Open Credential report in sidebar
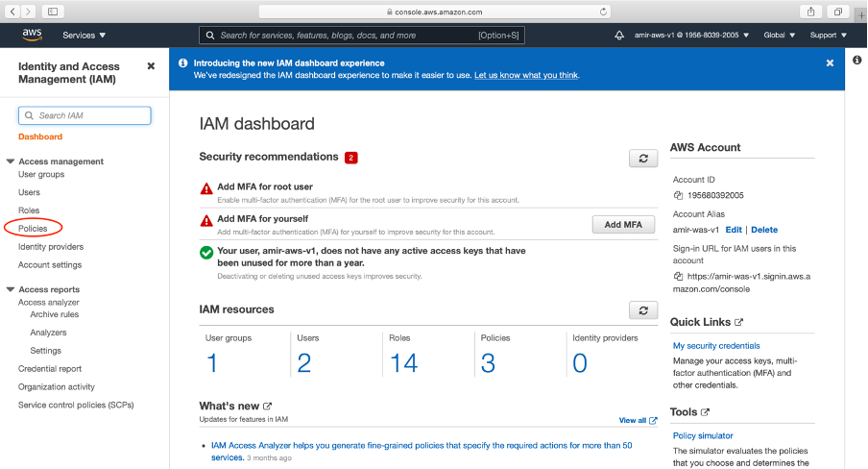The height and width of the screenshot is (469, 868). pyautogui.click(x=50, y=369)
